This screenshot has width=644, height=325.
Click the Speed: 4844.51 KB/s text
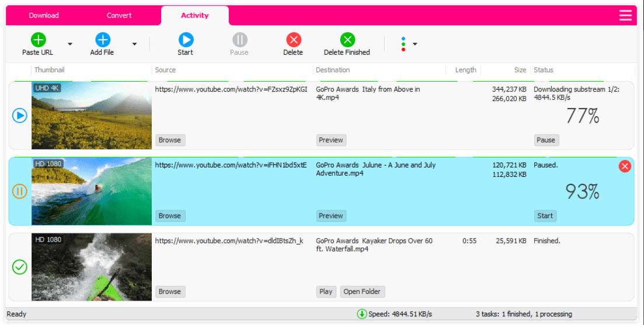point(400,314)
